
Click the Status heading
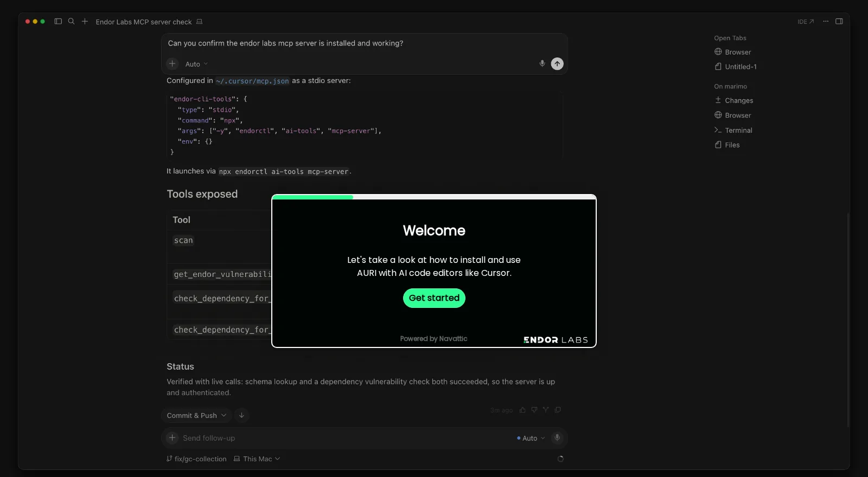tap(180, 366)
